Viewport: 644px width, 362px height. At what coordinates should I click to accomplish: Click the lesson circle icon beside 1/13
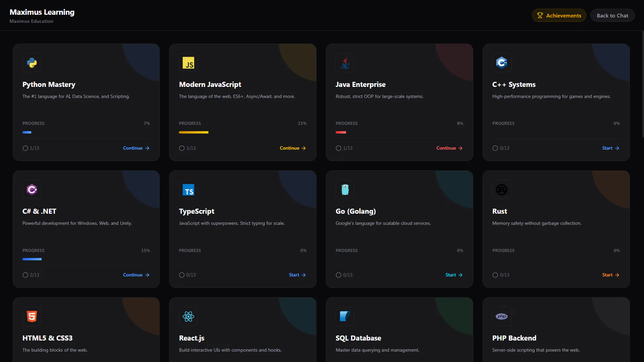coord(338,148)
